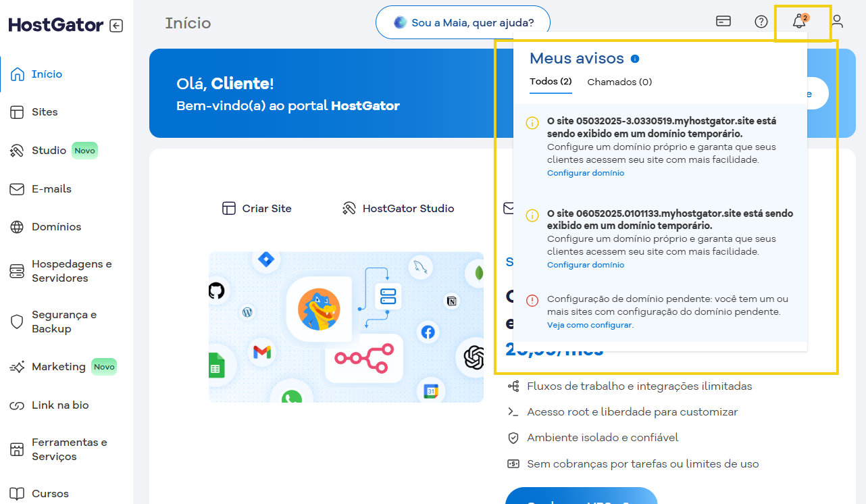Click the Início page title in header
The height and width of the screenshot is (504, 866).
click(188, 23)
